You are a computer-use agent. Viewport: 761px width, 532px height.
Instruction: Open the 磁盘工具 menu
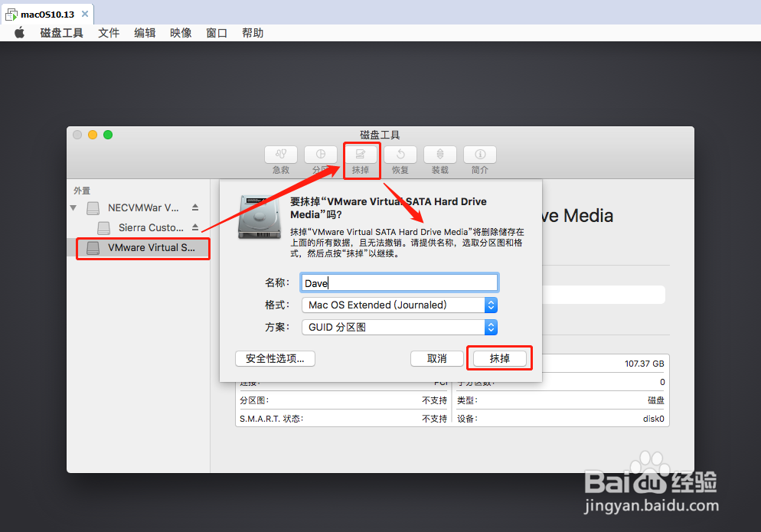coord(62,33)
